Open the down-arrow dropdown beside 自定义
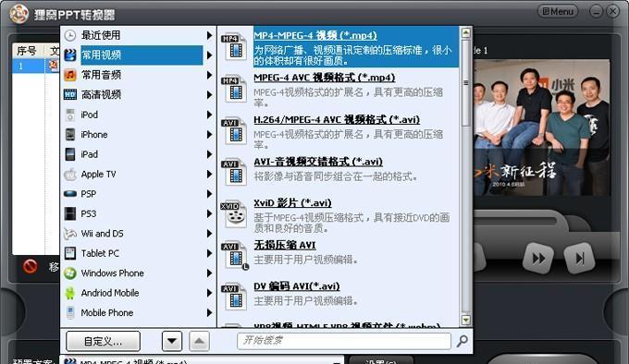Viewport: 629px width, 364px height. tap(172, 341)
